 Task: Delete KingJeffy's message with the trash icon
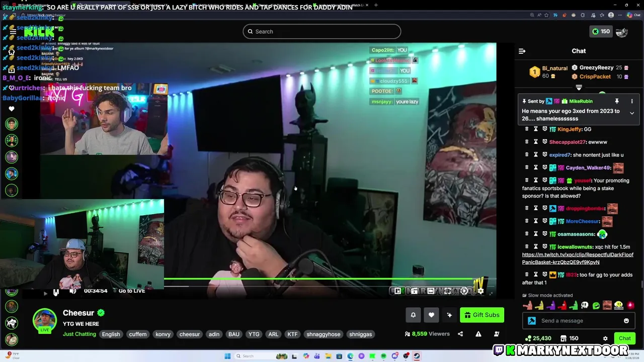coord(527,129)
